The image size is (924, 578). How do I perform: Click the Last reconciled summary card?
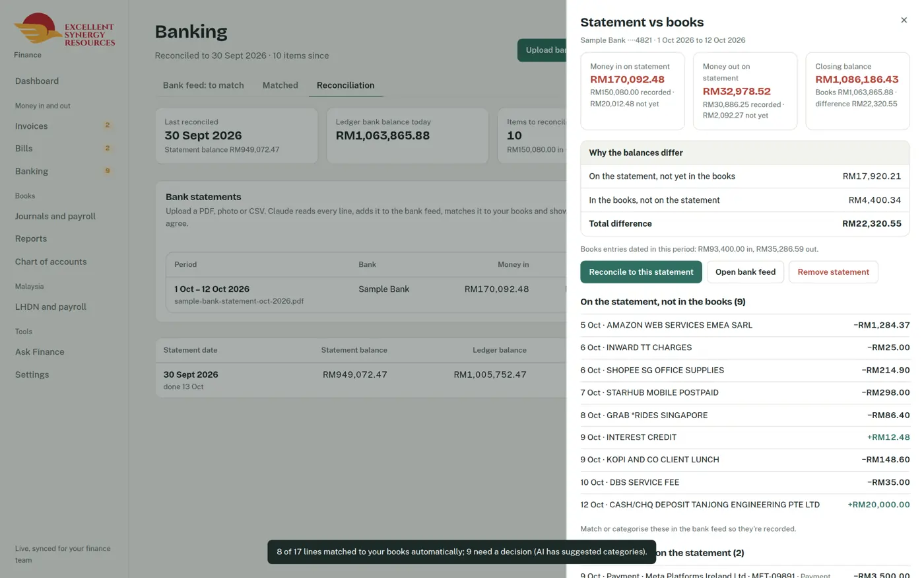coord(236,136)
